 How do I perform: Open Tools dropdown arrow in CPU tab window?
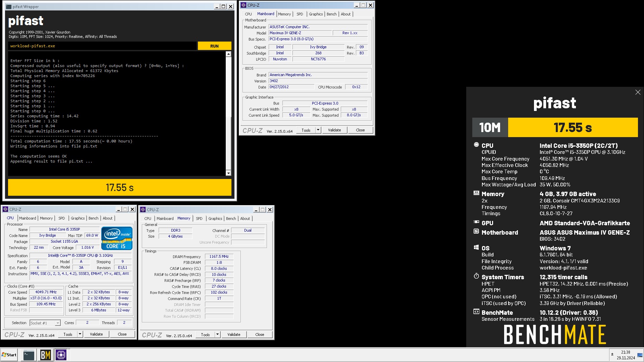click(x=80, y=334)
